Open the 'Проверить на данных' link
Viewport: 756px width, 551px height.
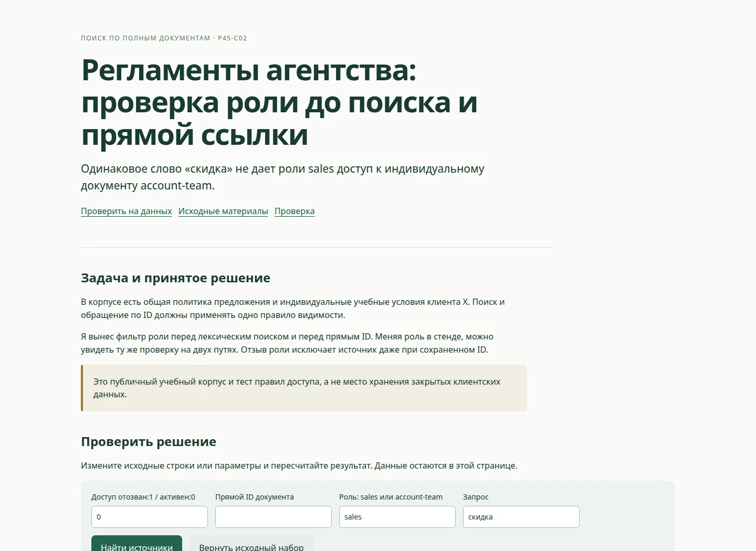click(127, 211)
